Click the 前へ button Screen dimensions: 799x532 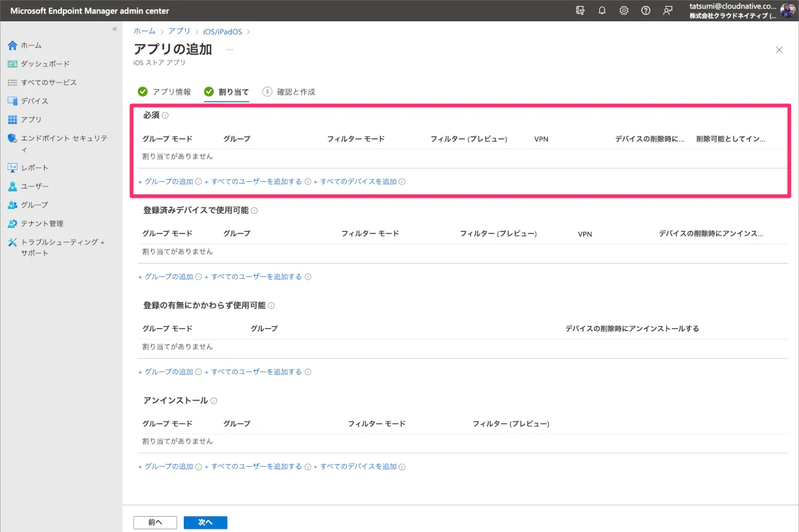pos(155,523)
